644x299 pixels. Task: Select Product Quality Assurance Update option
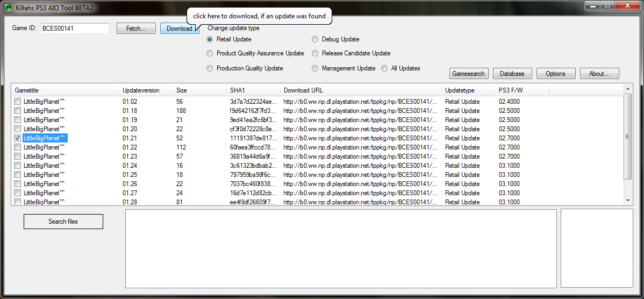pyautogui.click(x=255, y=53)
